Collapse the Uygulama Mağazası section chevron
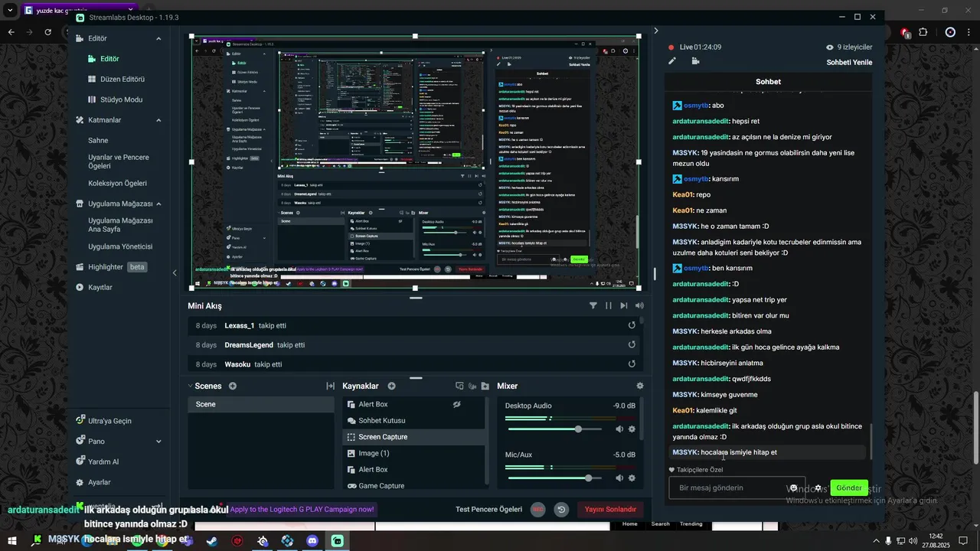 point(158,204)
